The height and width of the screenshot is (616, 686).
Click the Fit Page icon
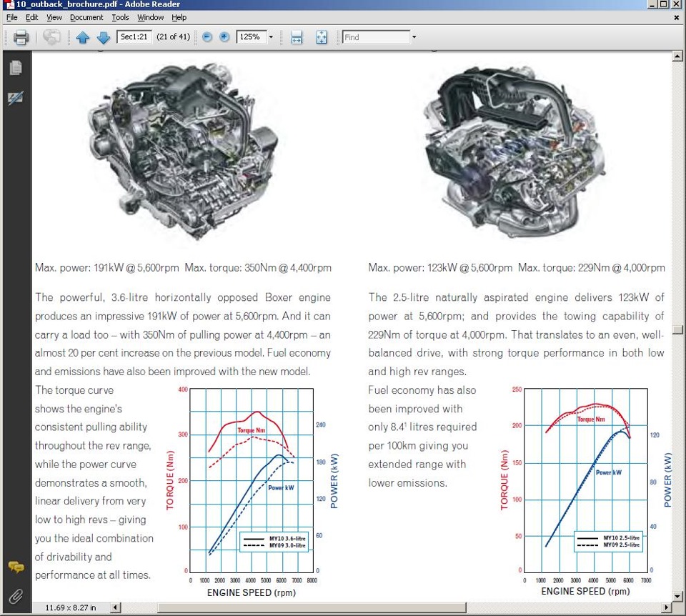click(x=322, y=37)
